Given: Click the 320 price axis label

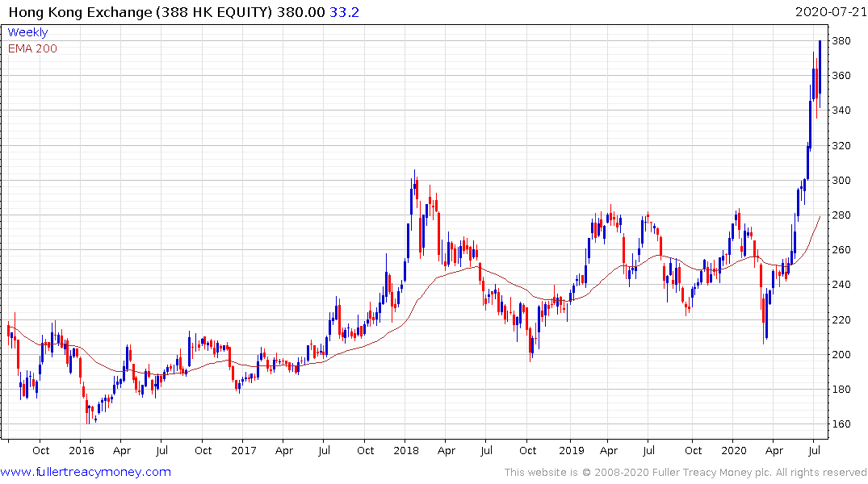Looking at the screenshot, I should 841,145.
